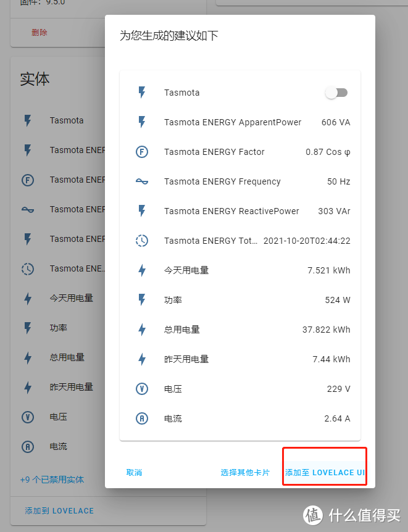Click the 添加至 LOVELACE UI button
Screen dimensions: 408x532
click(325, 473)
